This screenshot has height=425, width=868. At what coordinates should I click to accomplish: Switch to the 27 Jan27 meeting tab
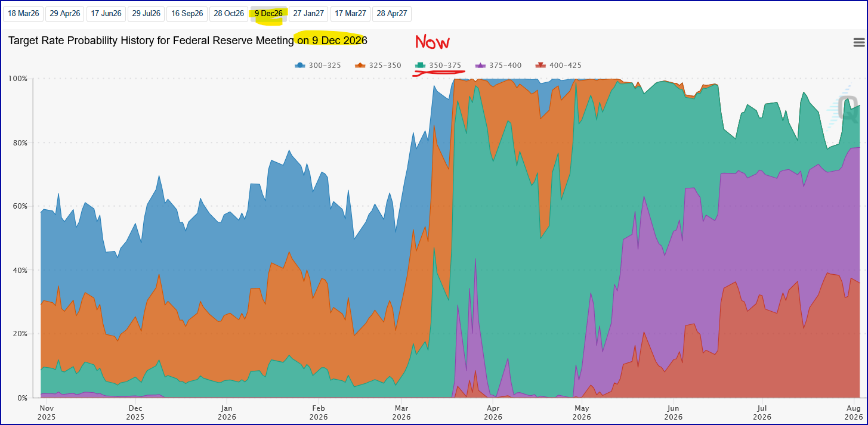[x=308, y=14]
